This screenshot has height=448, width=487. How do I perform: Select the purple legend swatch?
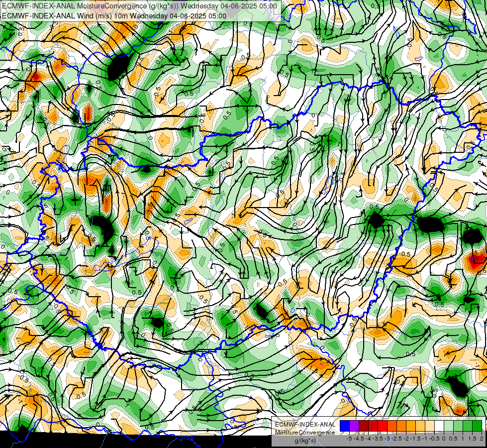pos(354,426)
